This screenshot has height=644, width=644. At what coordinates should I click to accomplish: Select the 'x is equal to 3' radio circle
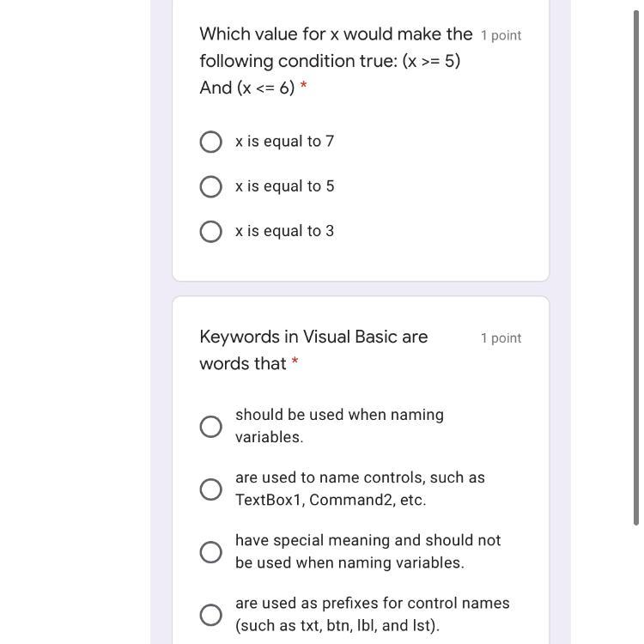(210, 232)
